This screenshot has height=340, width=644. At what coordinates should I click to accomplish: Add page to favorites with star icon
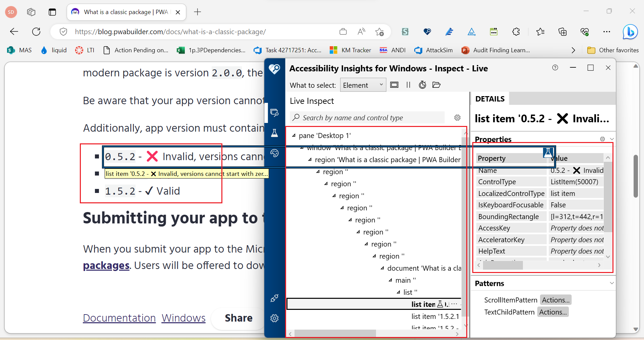[380, 31]
